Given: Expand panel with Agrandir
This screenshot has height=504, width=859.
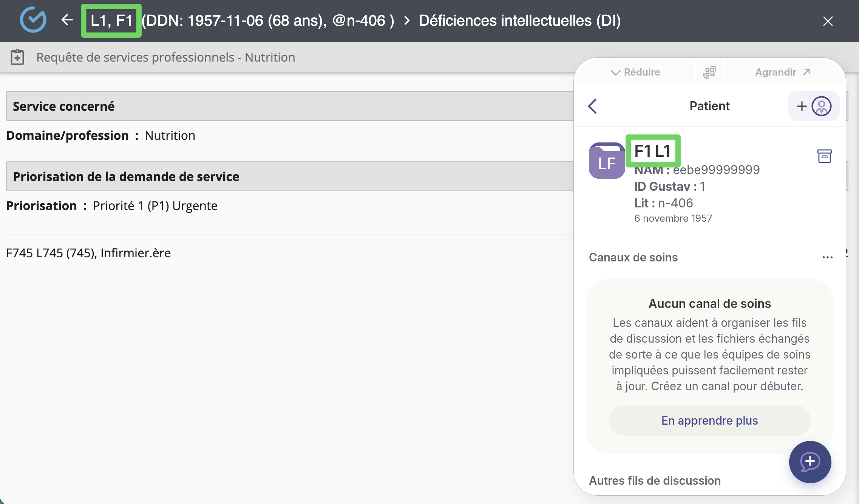Looking at the screenshot, I should point(782,72).
